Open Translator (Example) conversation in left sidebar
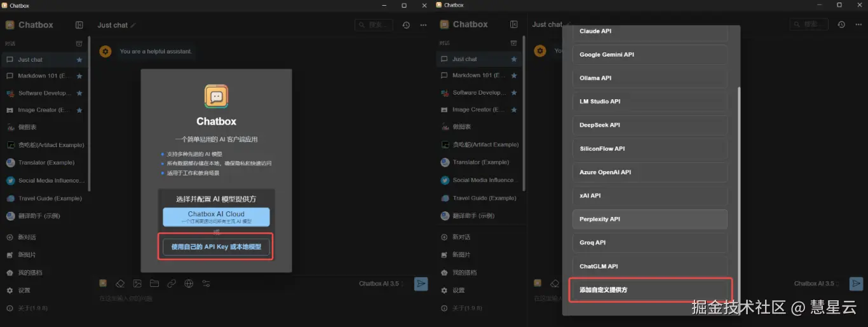Viewport: 868px width, 327px height. [44, 163]
